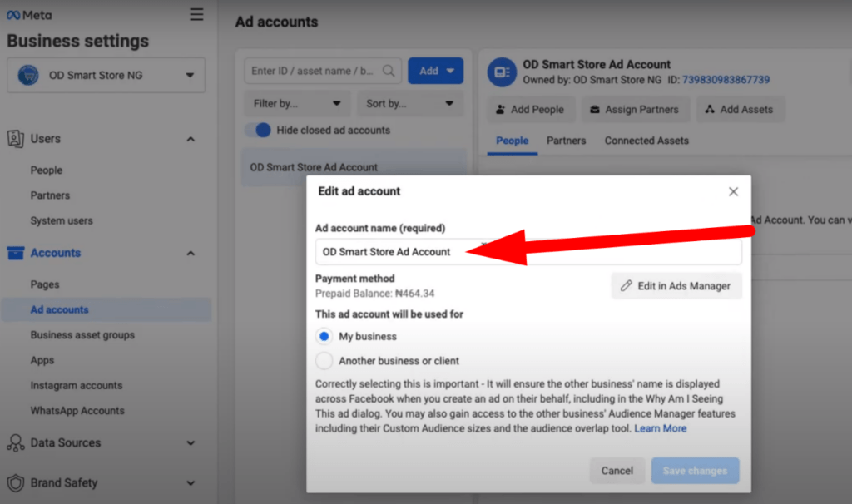Click the Meta logo
Image resolution: width=852 pixels, height=504 pixels.
[29, 15]
